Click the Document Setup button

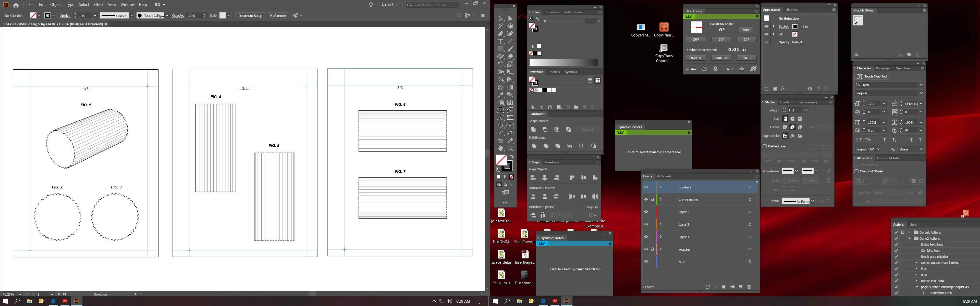[x=250, y=16]
